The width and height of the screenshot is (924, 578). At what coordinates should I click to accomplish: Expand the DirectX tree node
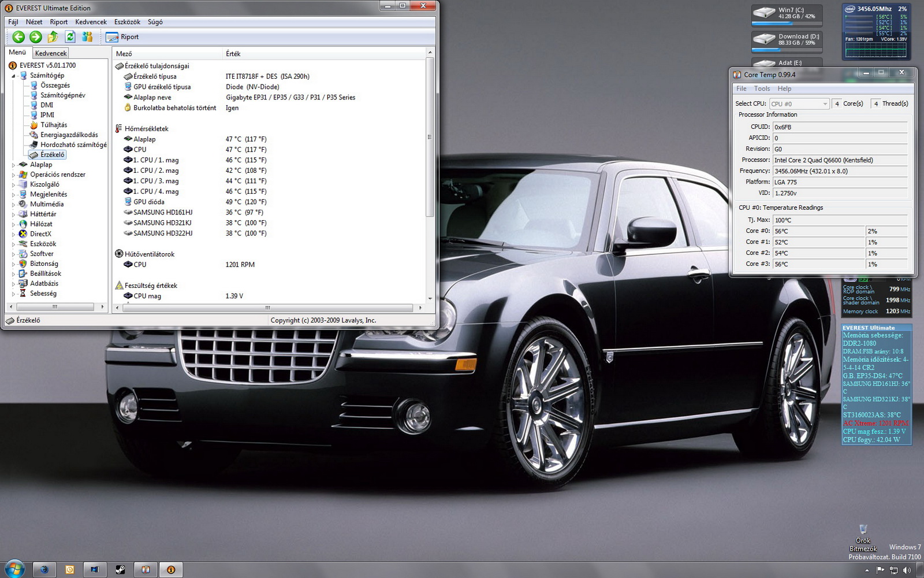[x=13, y=234]
